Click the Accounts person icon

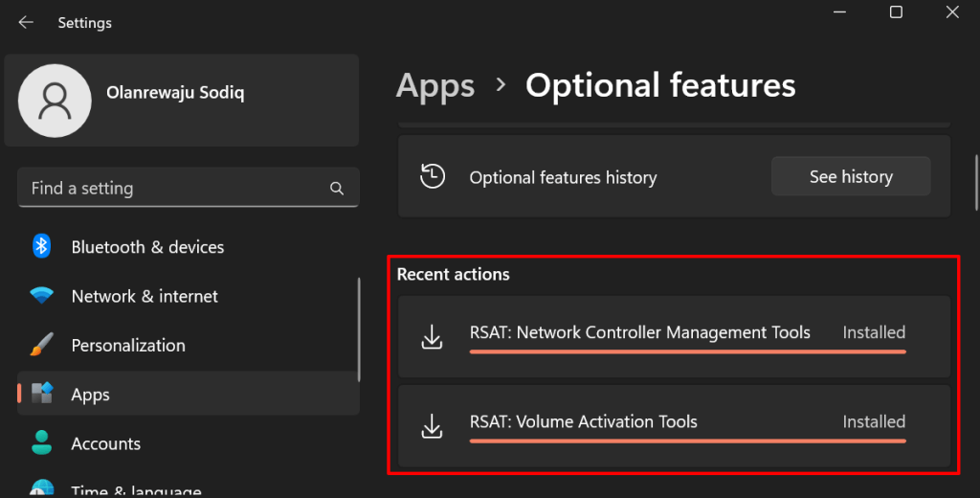[x=41, y=443]
